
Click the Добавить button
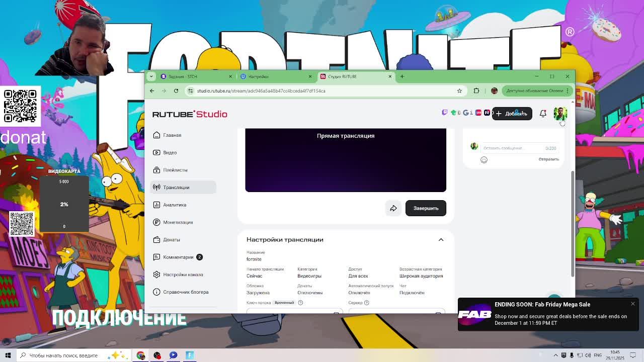coord(512,114)
